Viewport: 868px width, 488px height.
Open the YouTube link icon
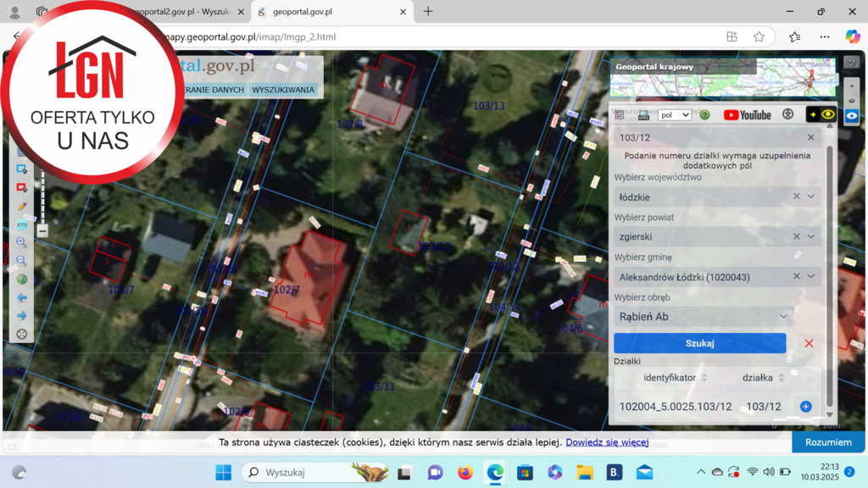pyautogui.click(x=747, y=114)
